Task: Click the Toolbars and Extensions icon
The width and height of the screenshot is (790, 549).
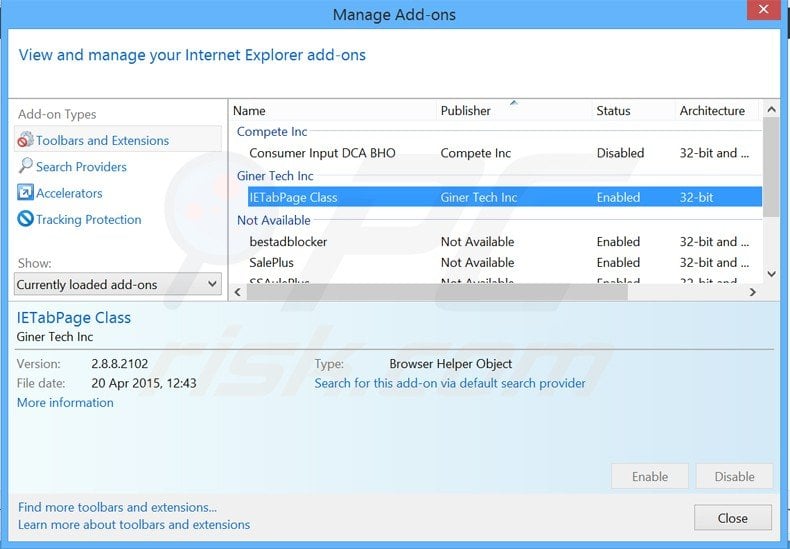Action: click(x=25, y=140)
